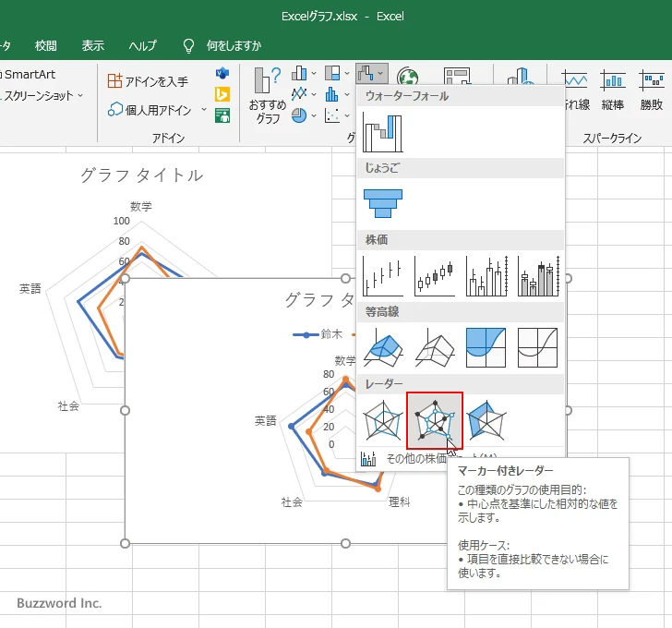Select the filled Contour chart

pyautogui.click(x=486, y=347)
